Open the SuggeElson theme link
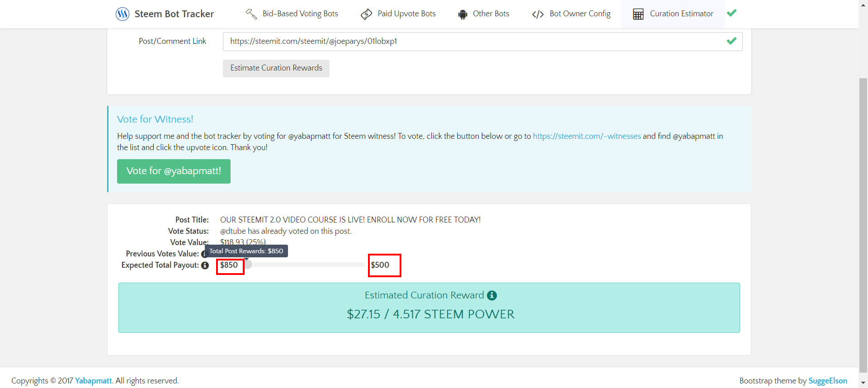Image resolution: width=868 pixels, height=388 pixels. pos(828,381)
